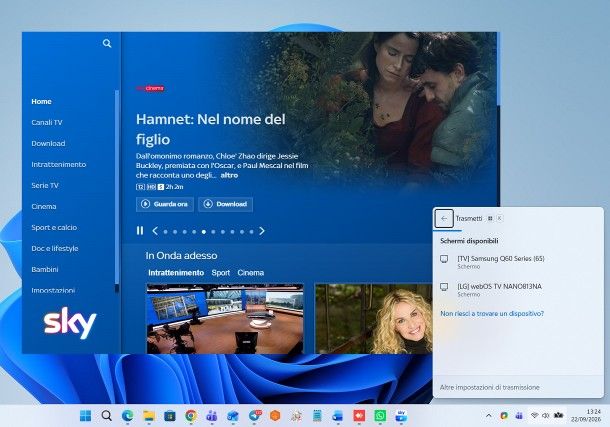Open Bambini section

click(x=45, y=270)
